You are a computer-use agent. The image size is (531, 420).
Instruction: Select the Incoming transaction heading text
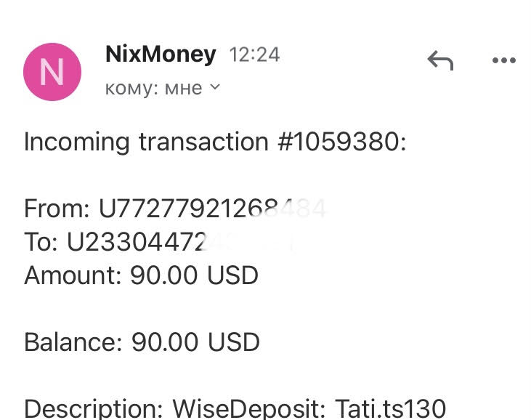(145, 142)
